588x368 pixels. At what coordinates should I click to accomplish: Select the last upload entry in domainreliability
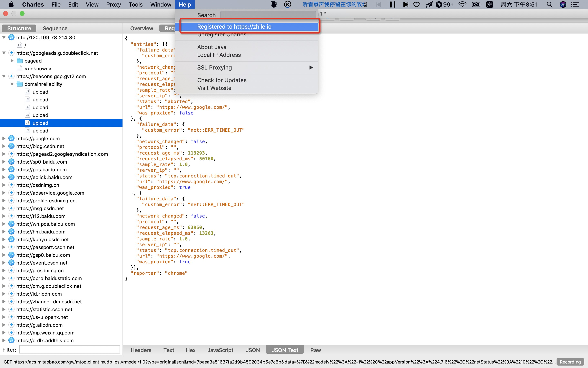point(40,131)
